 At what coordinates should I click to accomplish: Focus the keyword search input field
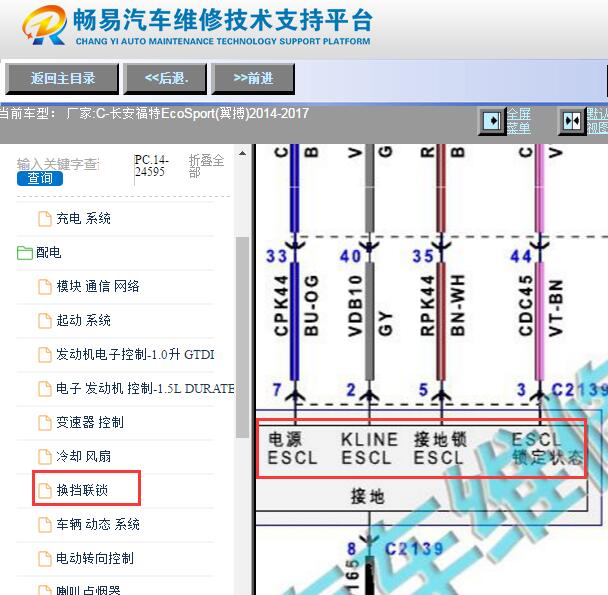58,164
